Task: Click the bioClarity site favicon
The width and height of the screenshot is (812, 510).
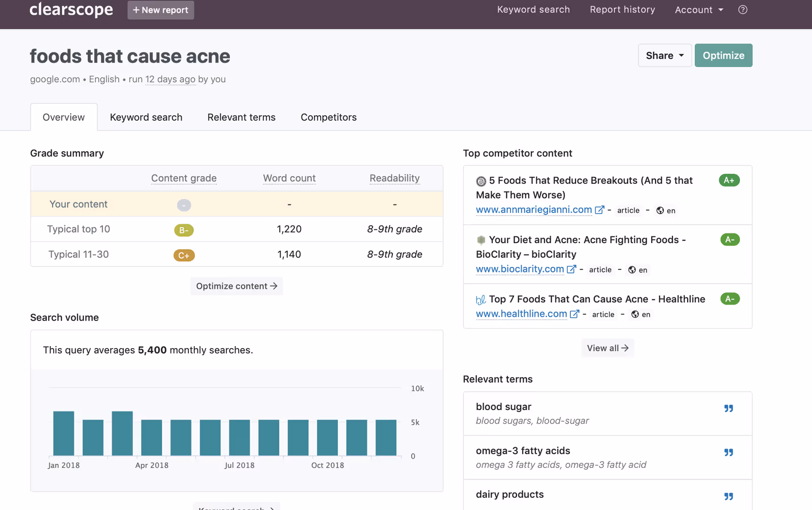Action: (481, 240)
